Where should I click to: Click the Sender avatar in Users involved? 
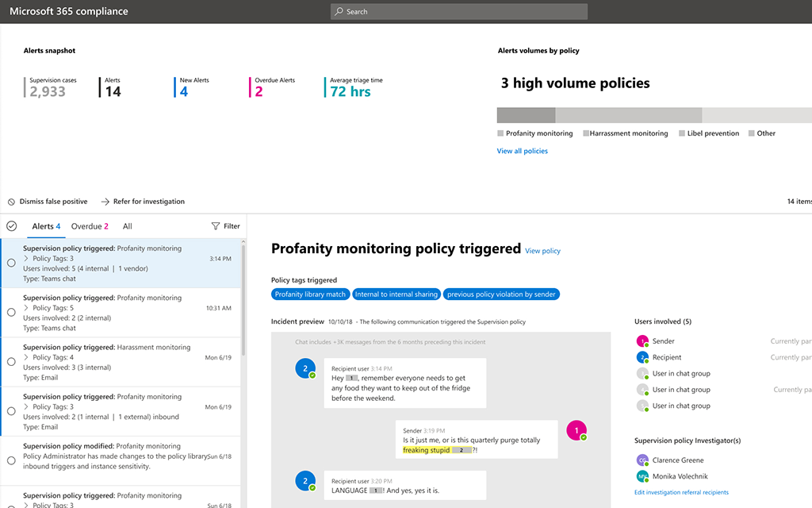642,341
